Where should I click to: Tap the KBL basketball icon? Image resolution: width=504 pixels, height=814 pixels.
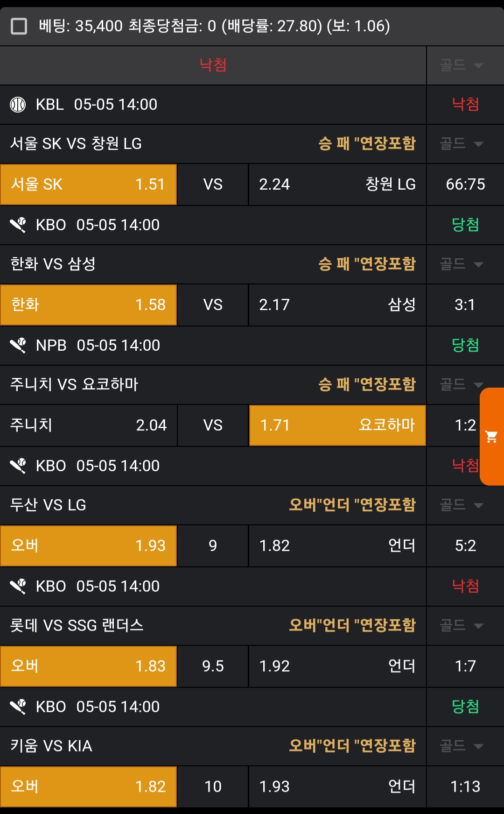point(18,105)
